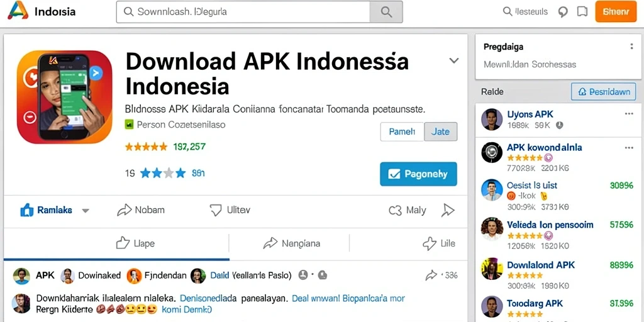Open the Toiodarg APK item
Screen dimensions: 644x322
[x=559, y=308]
